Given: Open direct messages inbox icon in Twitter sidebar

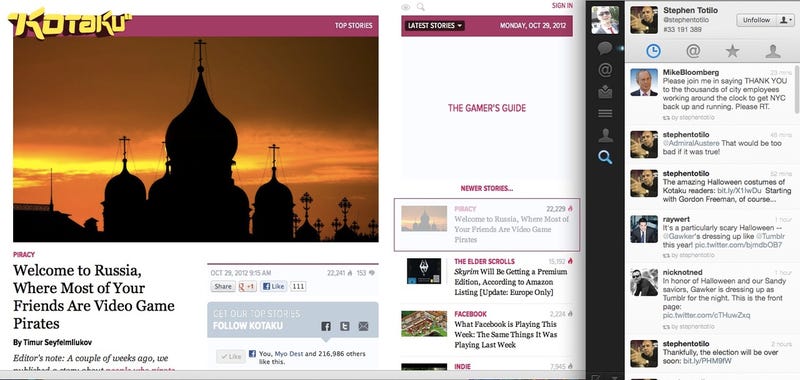Looking at the screenshot, I should point(605,92).
